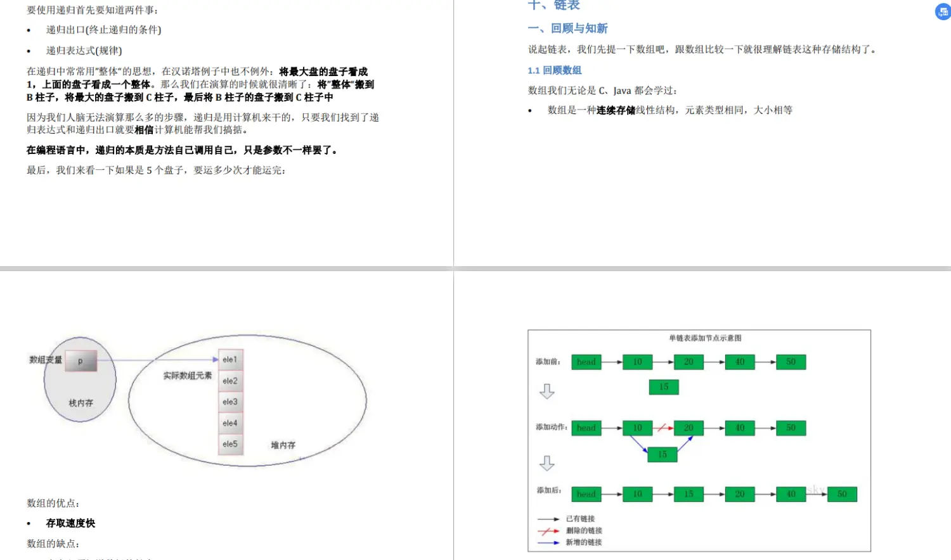Image resolution: width=951 pixels, height=560 pixels.
Task: Click the text 数组的优点
Action: click(53, 504)
